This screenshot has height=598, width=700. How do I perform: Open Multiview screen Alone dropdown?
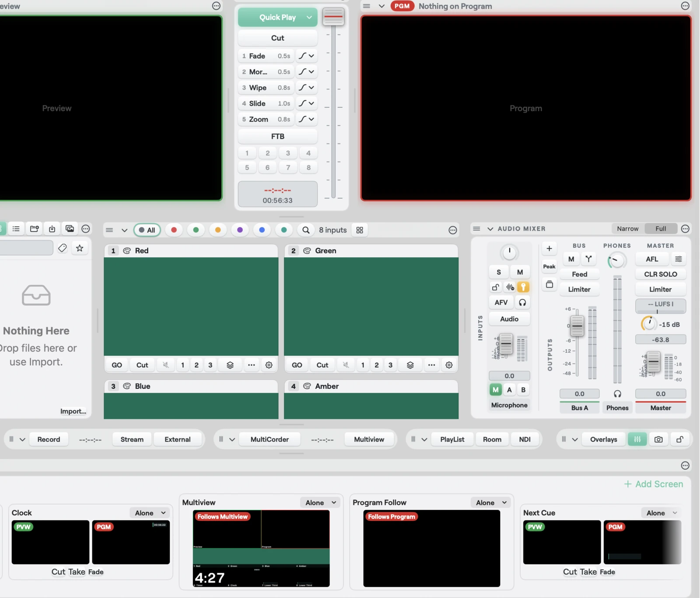coord(321,503)
